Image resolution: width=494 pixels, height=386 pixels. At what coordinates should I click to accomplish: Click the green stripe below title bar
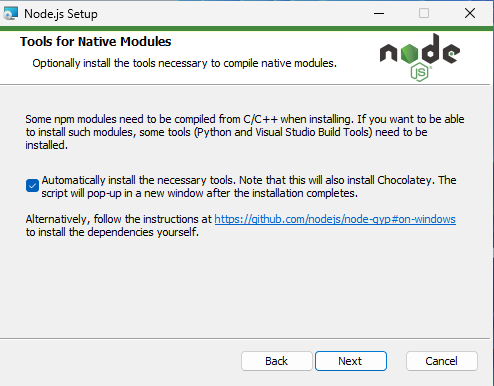pyautogui.click(x=247, y=29)
